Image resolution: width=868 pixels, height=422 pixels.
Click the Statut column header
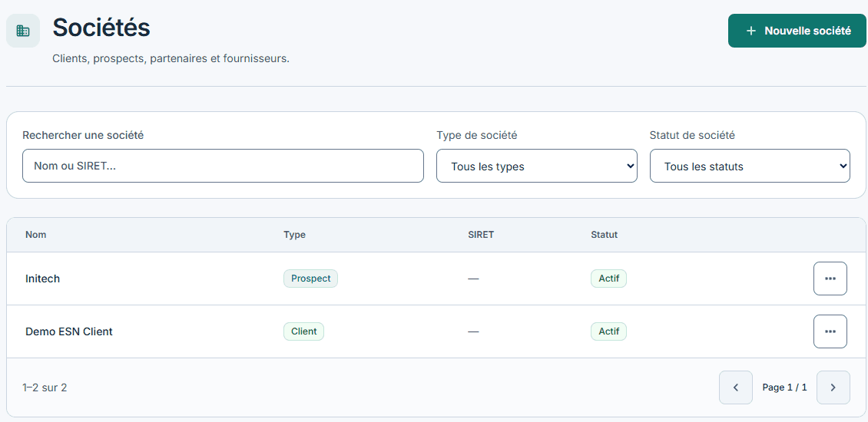pos(604,235)
